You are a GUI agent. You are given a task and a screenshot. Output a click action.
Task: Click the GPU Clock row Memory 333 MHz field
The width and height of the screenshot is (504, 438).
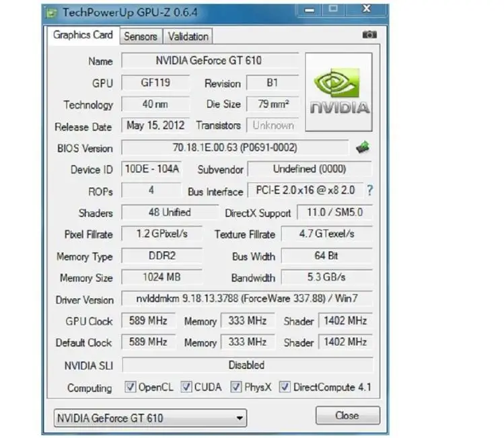tap(248, 320)
